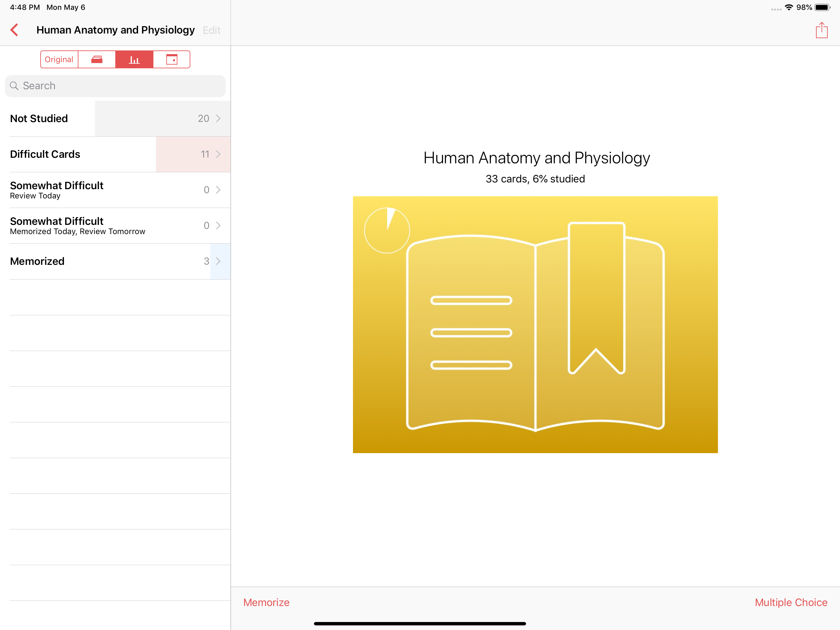Open chevron for Not Studied row

coord(218,118)
